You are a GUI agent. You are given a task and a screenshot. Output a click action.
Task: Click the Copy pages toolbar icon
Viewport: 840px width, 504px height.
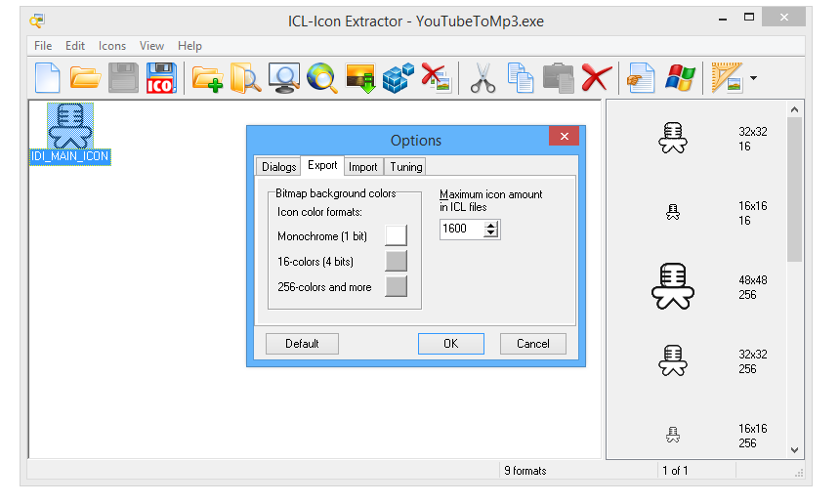point(521,78)
